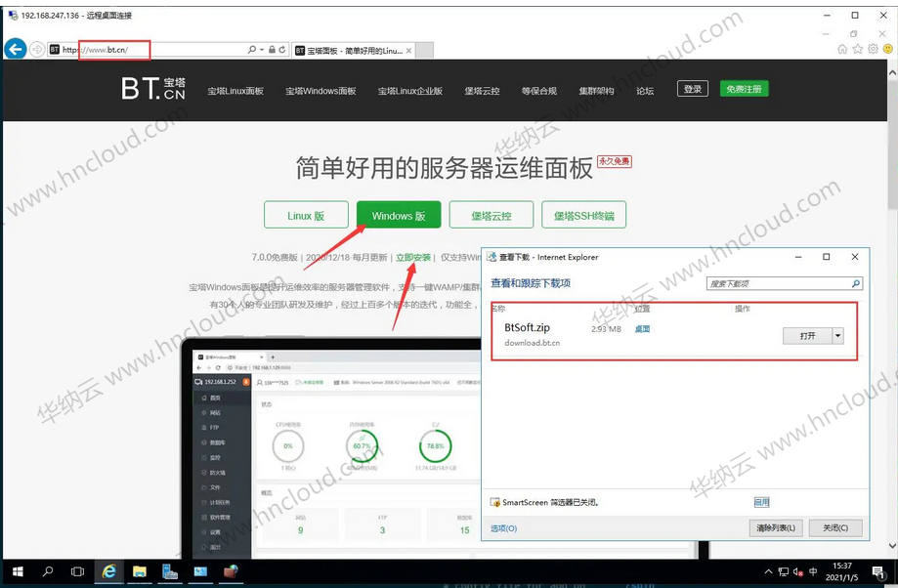This screenshot has width=898, height=588.
Task: Click the page scrollbar up arrow
Action: (x=892, y=73)
